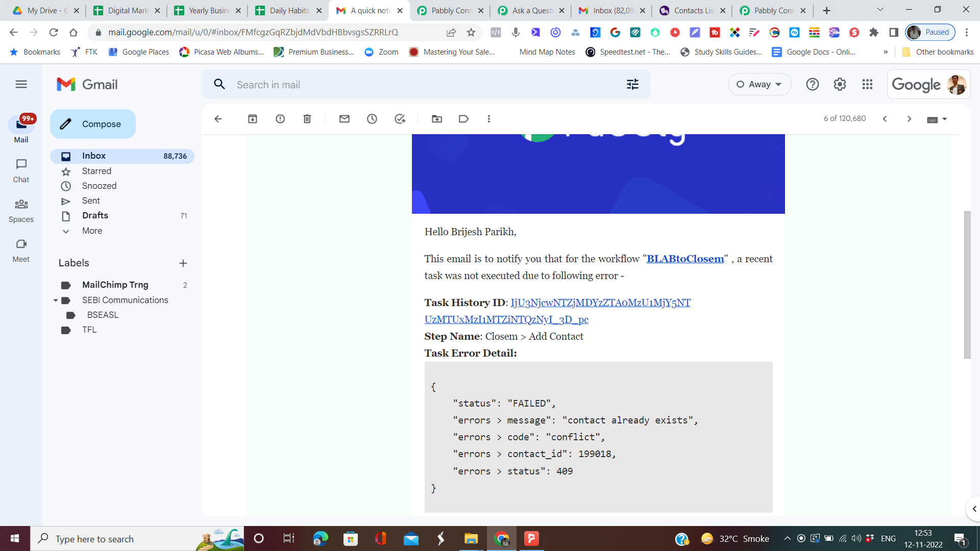Open Meet in Gmail side rail
Screen dimensions: 980x551
[x=21, y=251]
